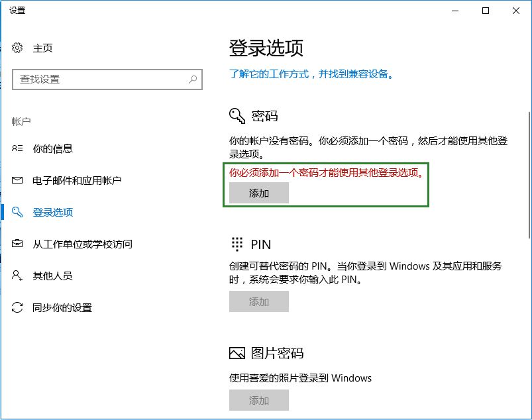This screenshot has height=420, width=532.
Task: Click the 设置 window title
Action: pyautogui.click(x=17, y=11)
